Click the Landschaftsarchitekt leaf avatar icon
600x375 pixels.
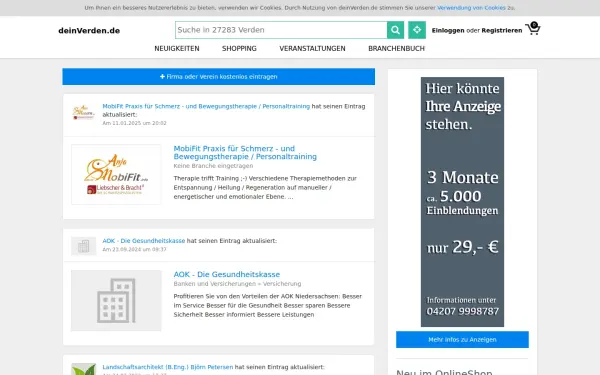click(83, 369)
